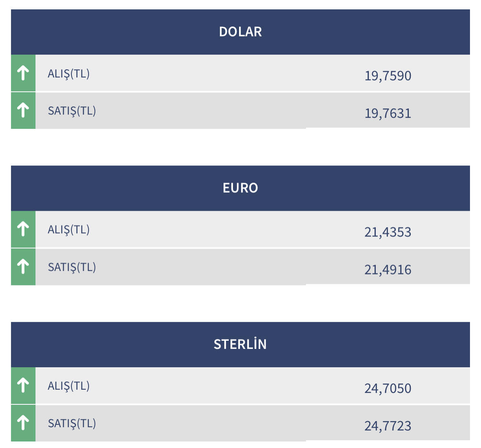
Task: Click the Dolar SATIŞ(TL) label
Action: 72,111
